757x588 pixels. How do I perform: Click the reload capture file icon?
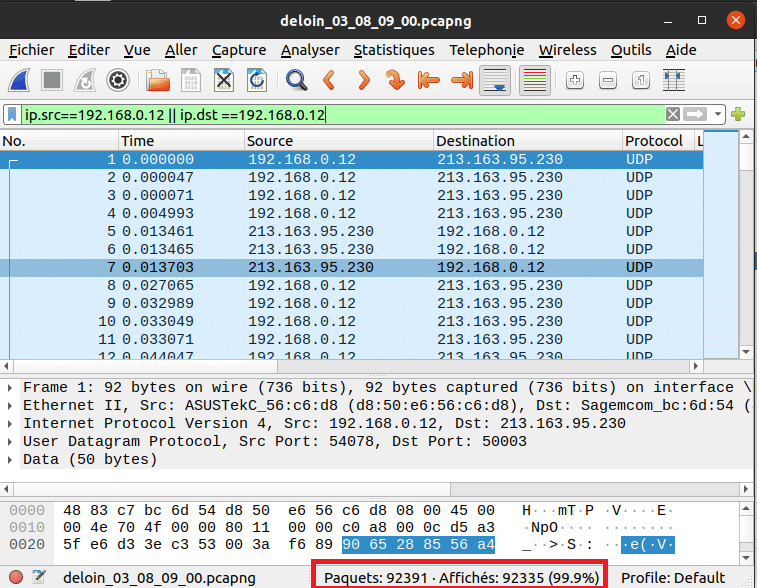click(257, 80)
